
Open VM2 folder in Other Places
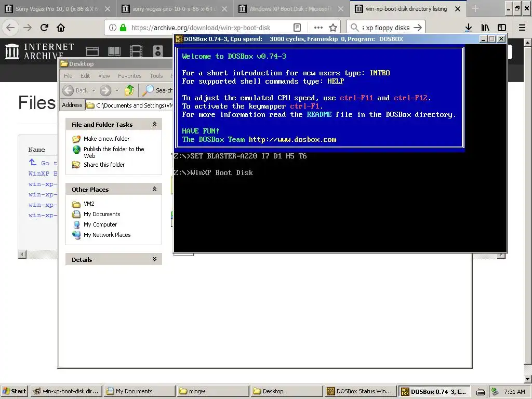click(89, 204)
